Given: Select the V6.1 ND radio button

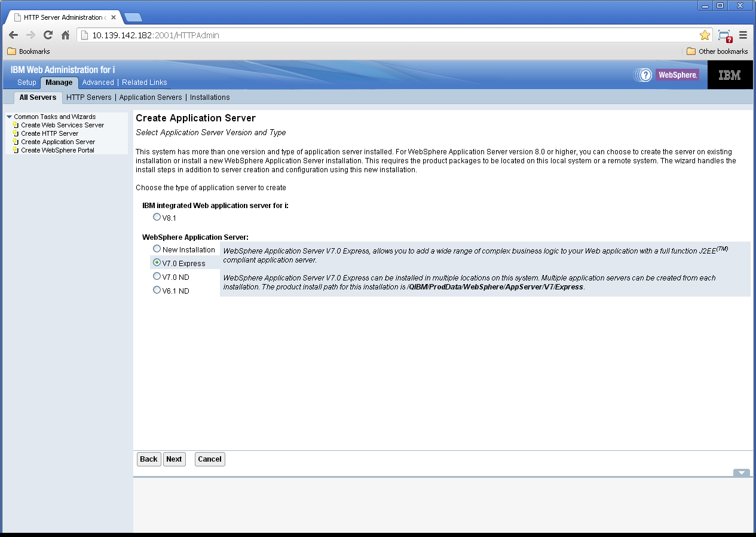Looking at the screenshot, I should [x=157, y=290].
